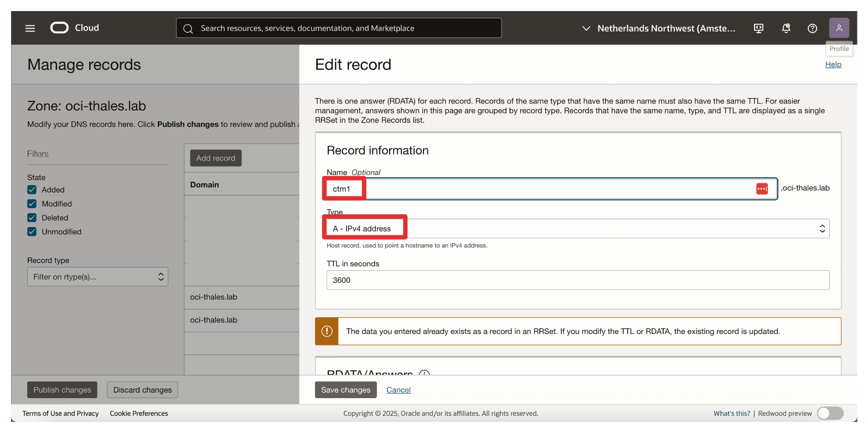
Task: Open the Profile avatar menu
Action: coord(839,28)
